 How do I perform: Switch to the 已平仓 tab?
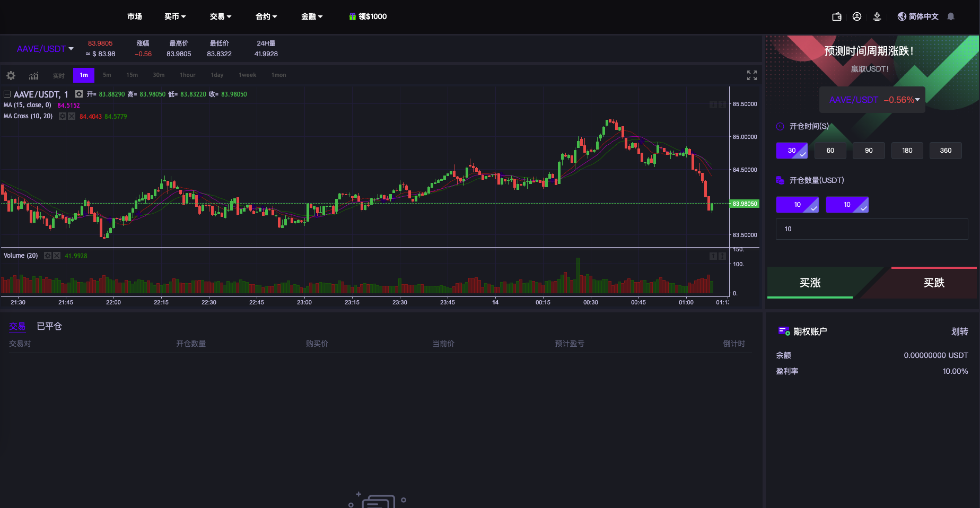[x=49, y=326]
